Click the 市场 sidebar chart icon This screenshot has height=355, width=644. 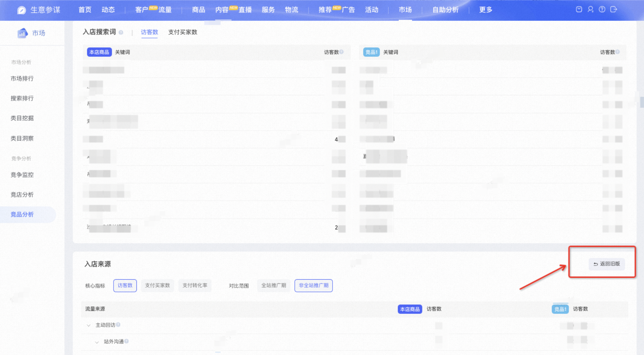(22, 33)
